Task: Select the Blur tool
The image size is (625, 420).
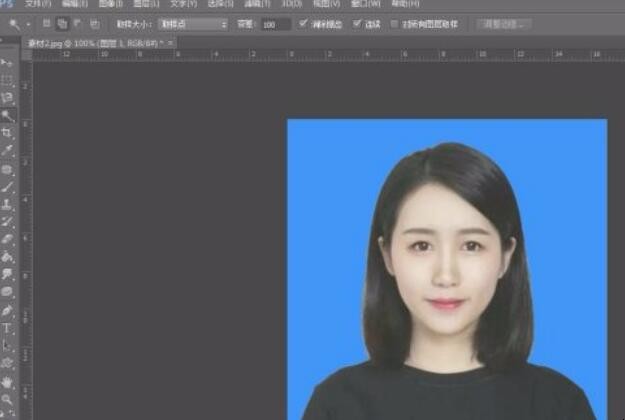Action: (7, 274)
